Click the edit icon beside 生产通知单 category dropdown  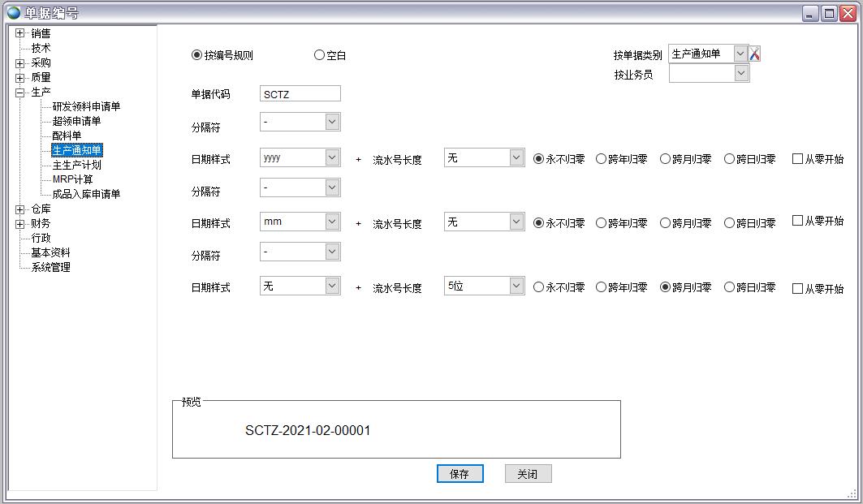click(x=755, y=54)
